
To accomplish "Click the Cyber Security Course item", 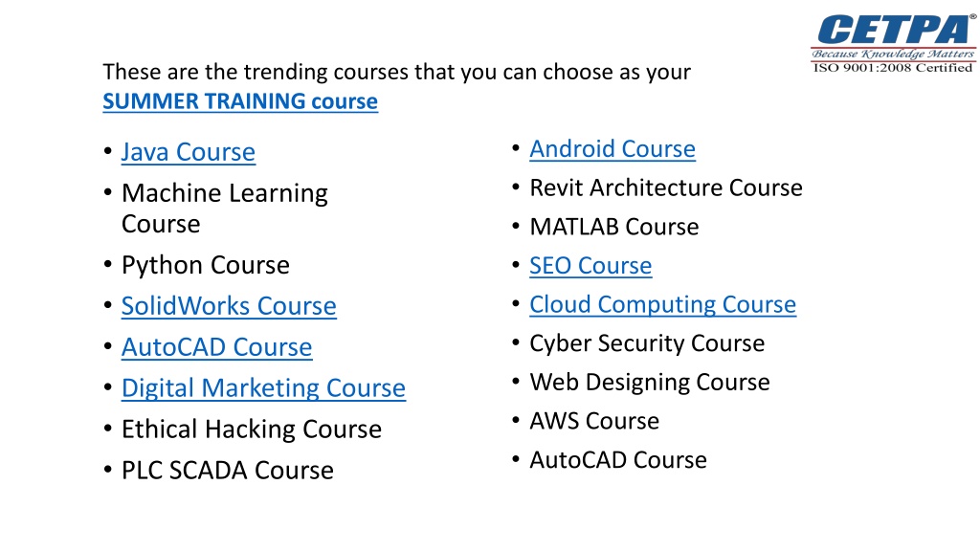I will (x=647, y=343).
